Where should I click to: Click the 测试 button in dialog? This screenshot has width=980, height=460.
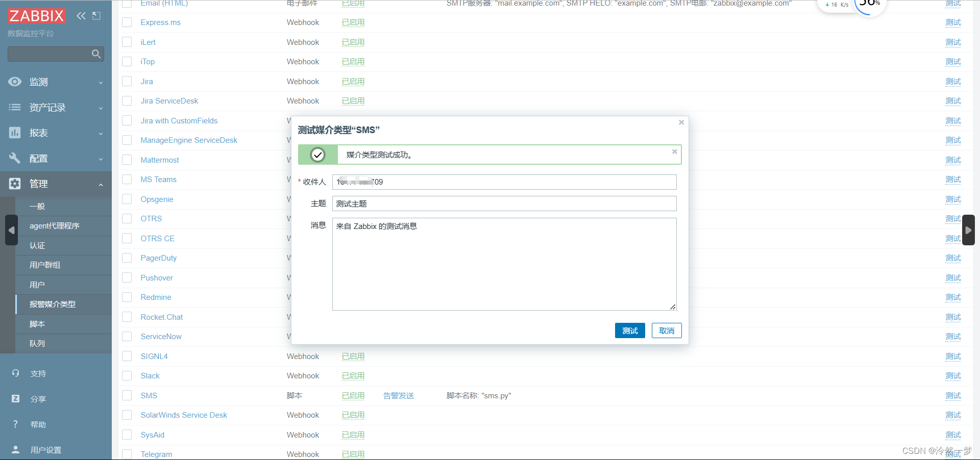click(x=630, y=330)
